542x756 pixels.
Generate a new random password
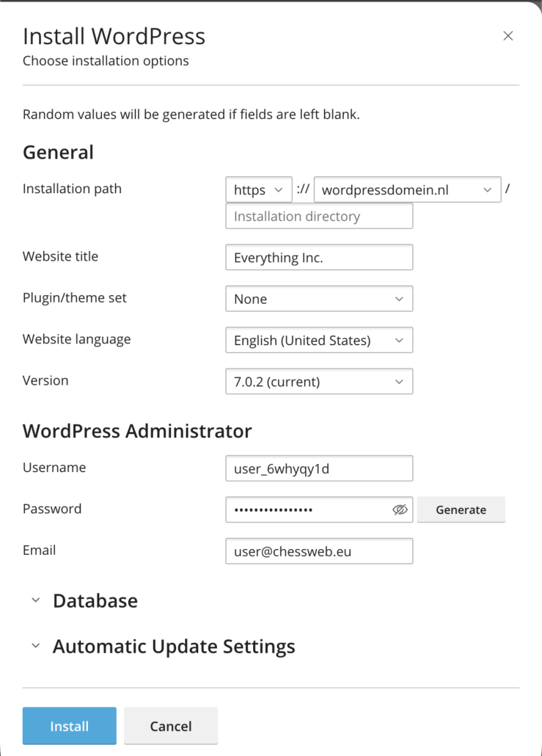tap(461, 509)
